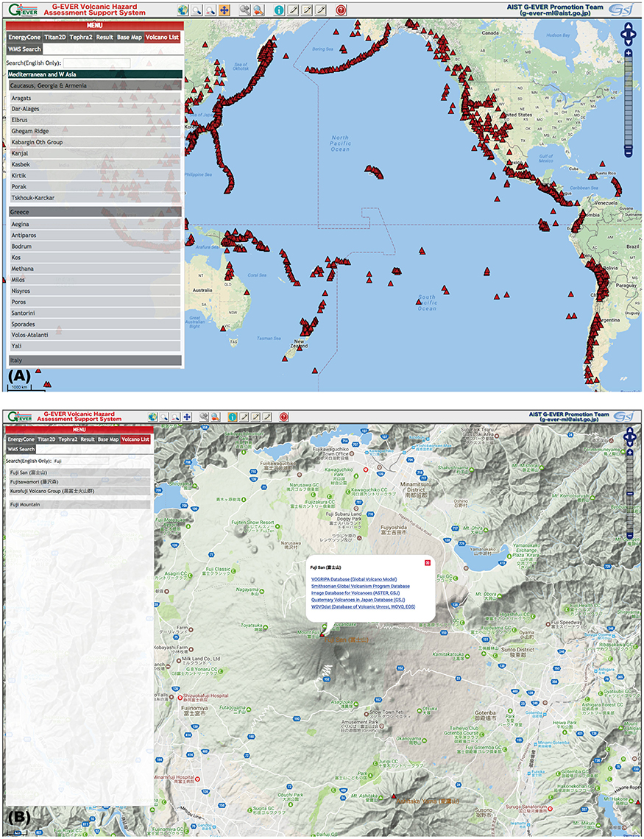Open the EnergyCone tab in panel A
Screen dimensions: 644x839
point(24,38)
